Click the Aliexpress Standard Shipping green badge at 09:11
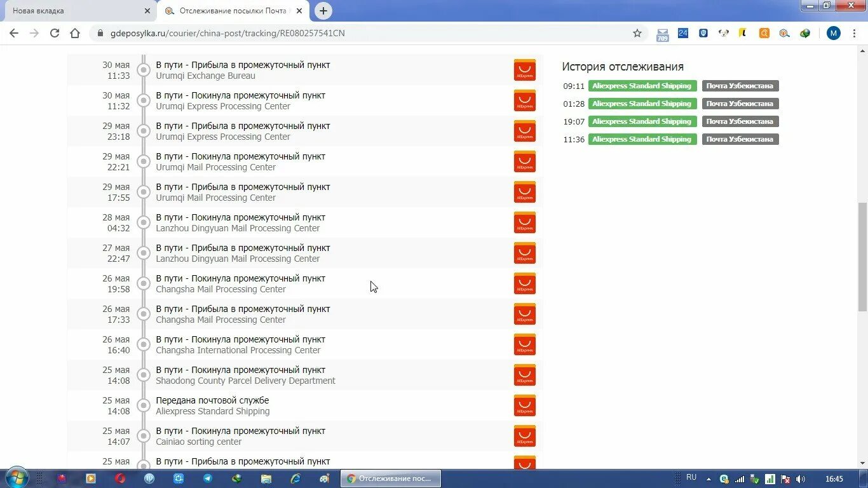This screenshot has width=868, height=488. 642,86
